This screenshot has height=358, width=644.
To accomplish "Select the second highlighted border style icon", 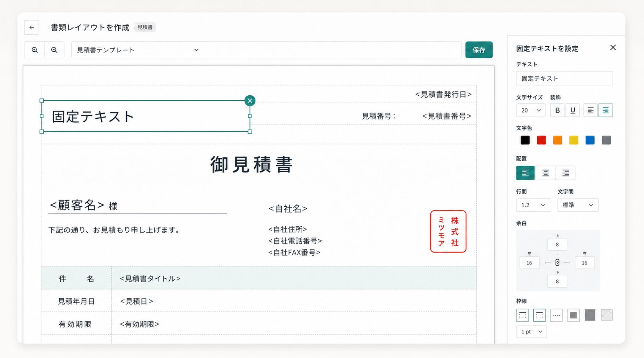I will (539, 315).
